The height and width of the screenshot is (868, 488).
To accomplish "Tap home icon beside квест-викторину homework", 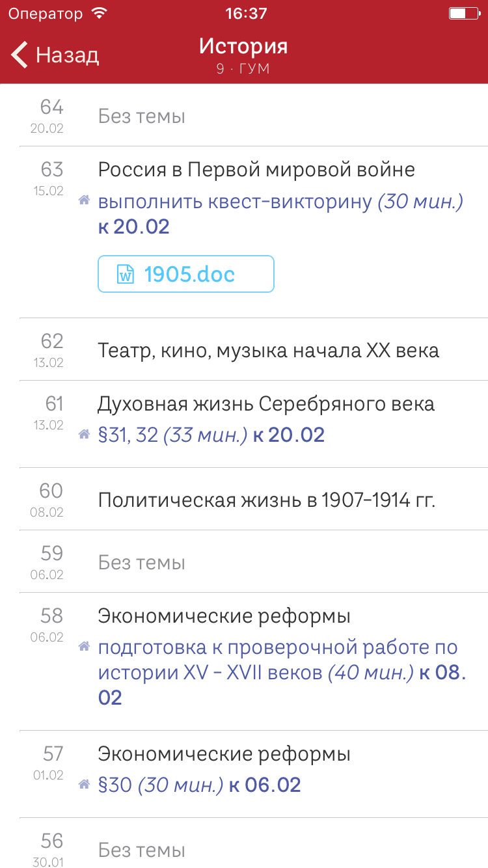I will [x=83, y=201].
